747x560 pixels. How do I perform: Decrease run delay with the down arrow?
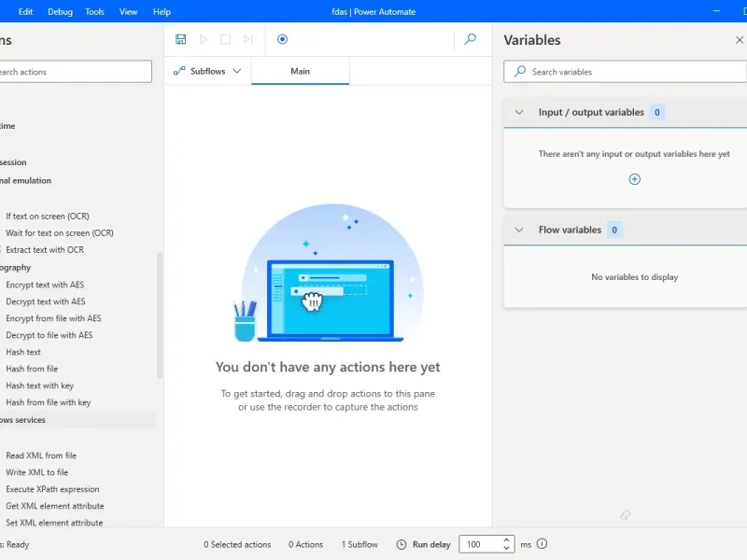(506, 548)
